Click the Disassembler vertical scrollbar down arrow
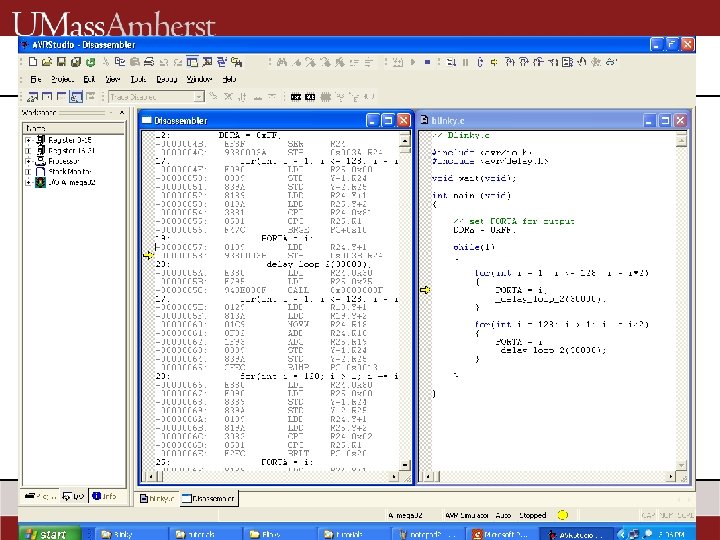This screenshot has width=720, height=540. click(x=405, y=465)
